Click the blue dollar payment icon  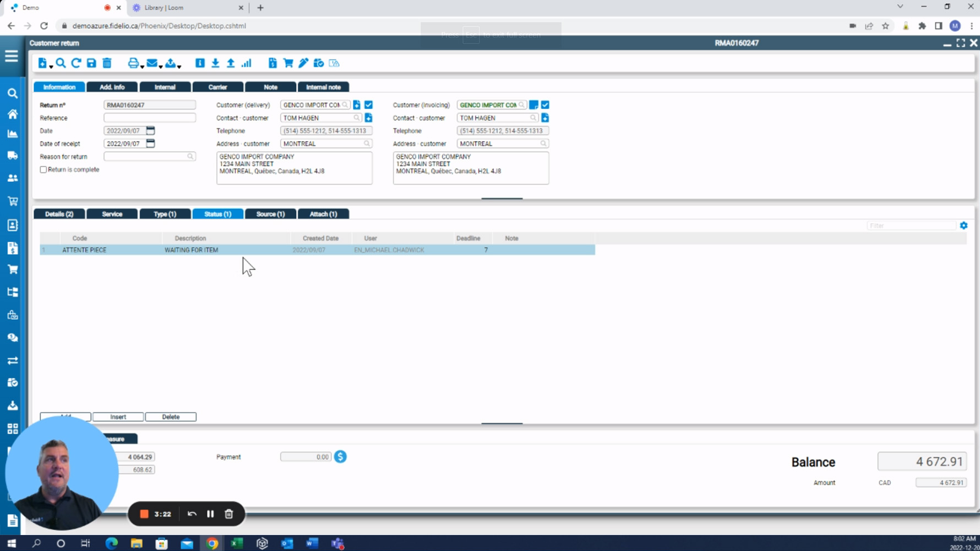point(340,457)
